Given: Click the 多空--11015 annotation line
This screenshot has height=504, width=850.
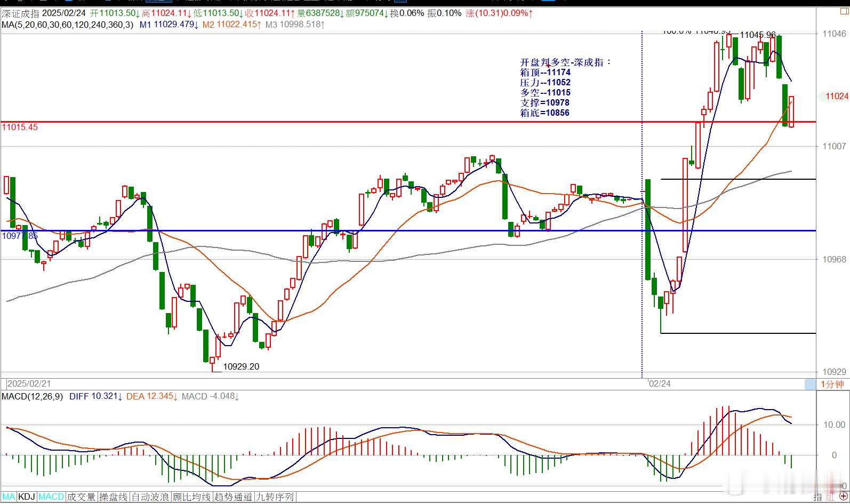Looking at the screenshot, I should pyautogui.click(x=545, y=93).
